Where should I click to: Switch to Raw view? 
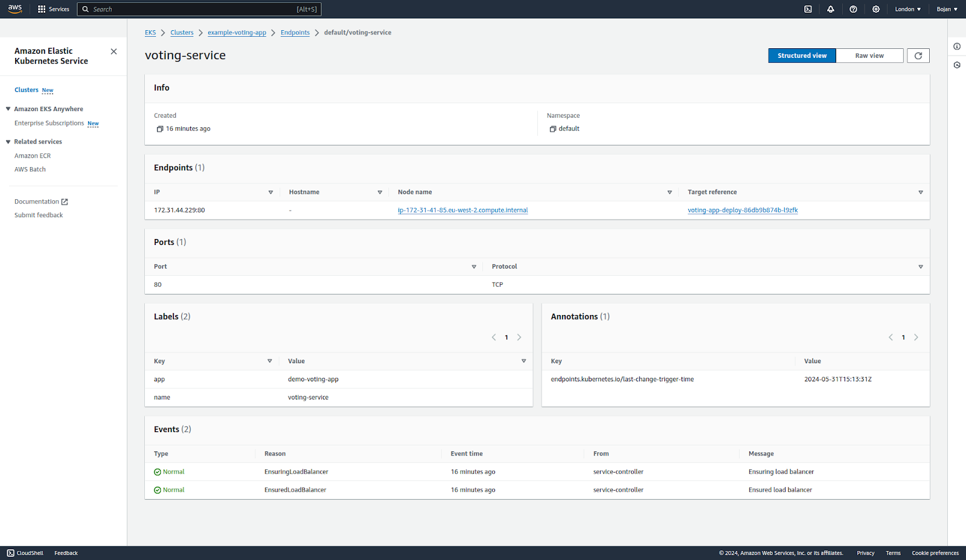coord(869,56)
